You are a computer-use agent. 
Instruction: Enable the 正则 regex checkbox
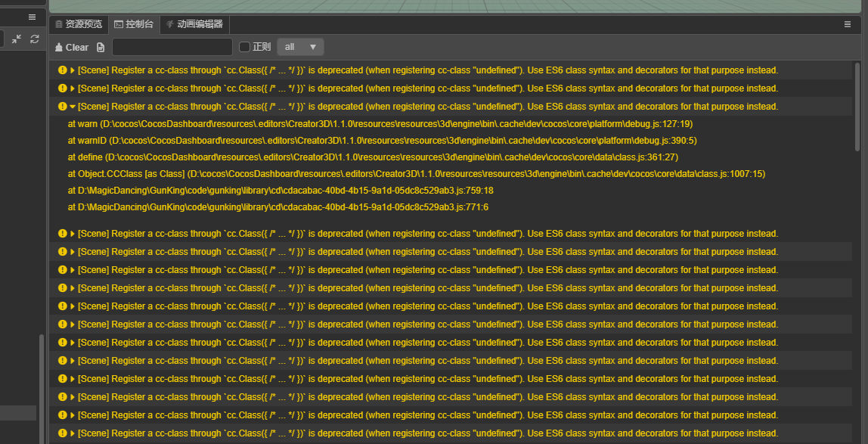coord(245,47)
